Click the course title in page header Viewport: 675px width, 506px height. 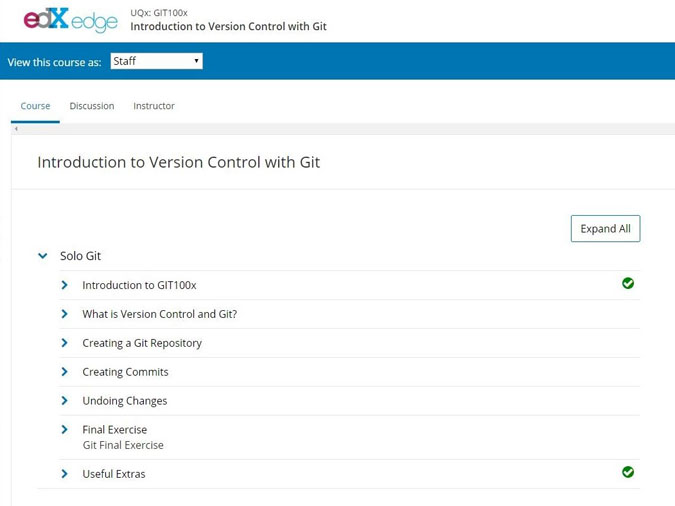(228, 26)
